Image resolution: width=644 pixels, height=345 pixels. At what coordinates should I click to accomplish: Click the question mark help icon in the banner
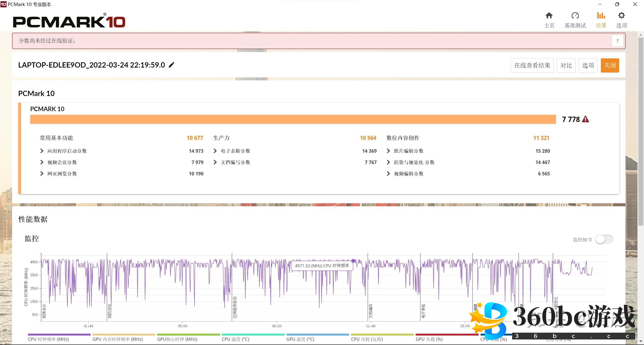tap(617, 41)
